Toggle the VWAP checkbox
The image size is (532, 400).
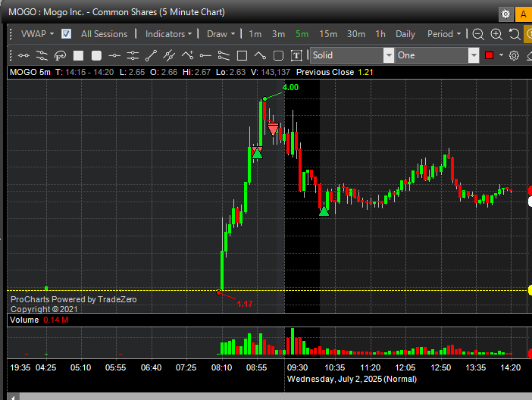[x=66, y=34]
